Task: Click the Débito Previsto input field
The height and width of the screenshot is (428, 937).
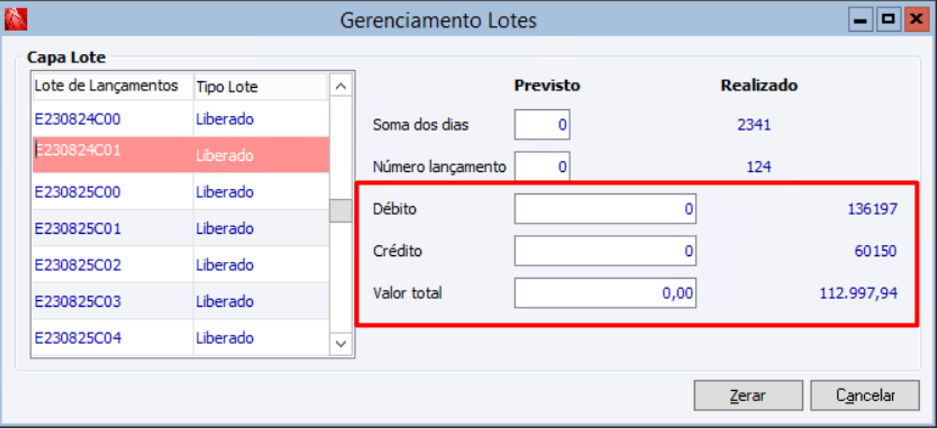Action: (x=605, y=209)
